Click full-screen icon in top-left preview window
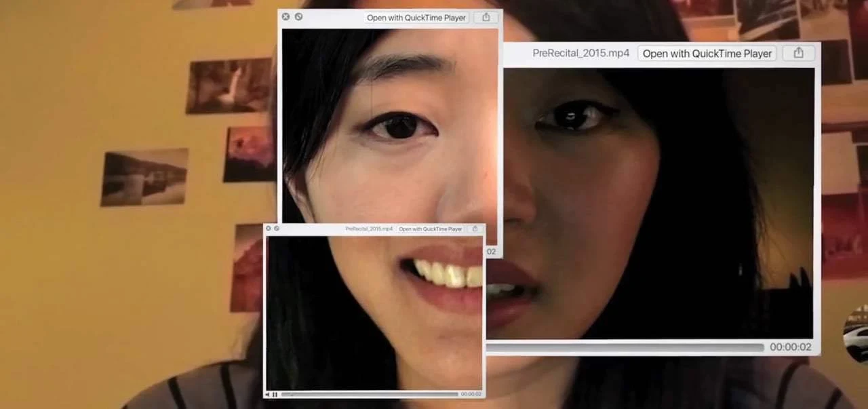 point(298,17)
